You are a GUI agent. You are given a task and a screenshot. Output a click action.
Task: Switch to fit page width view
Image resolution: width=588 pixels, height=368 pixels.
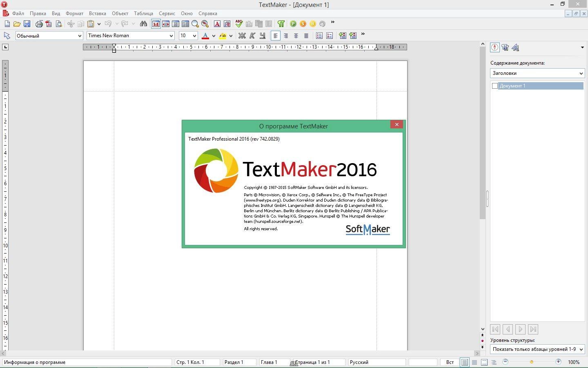[166, 24]
